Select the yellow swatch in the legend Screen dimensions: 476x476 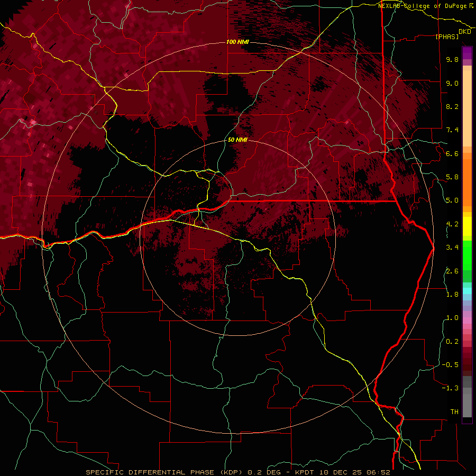coord(467,226)
